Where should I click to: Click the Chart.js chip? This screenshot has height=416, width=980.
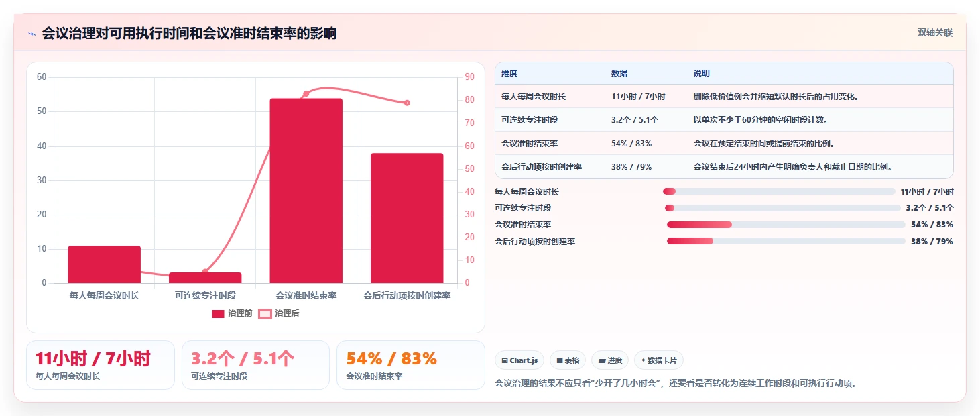519,360
